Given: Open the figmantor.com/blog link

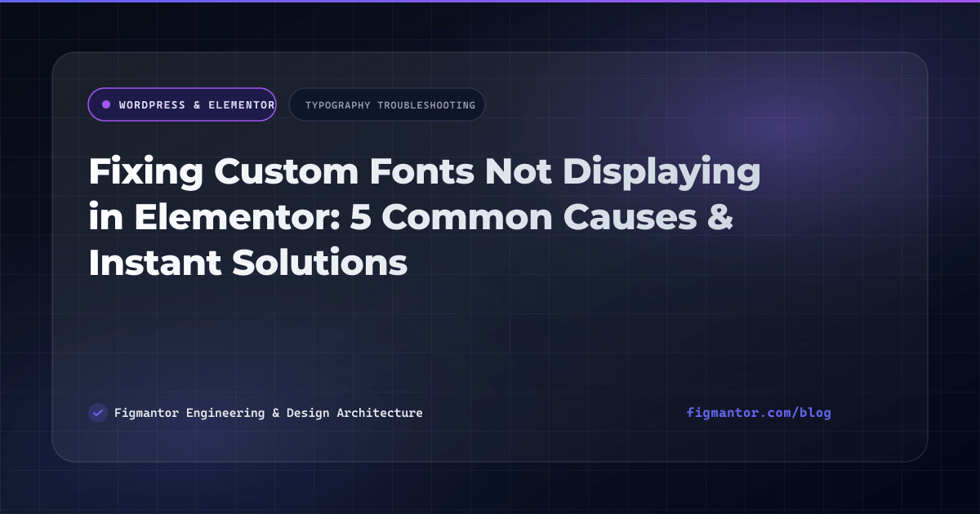Looking at the screenshot, I should (x=759, y=413).
